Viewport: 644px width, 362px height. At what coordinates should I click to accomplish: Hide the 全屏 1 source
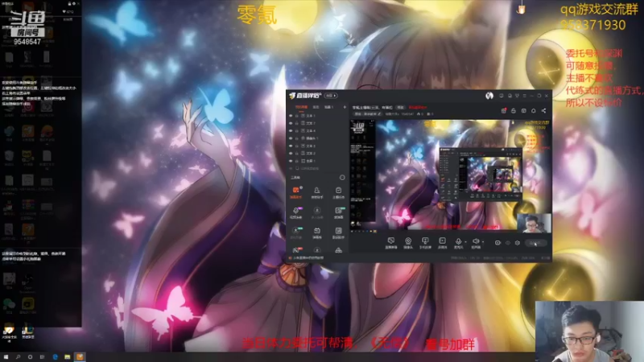[x=291, y=160]
